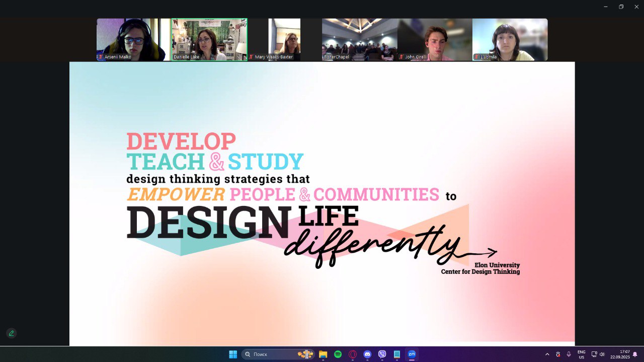The image size is (644, 362).
Task: Open the clock and date panel
Action: coord(620,354)
